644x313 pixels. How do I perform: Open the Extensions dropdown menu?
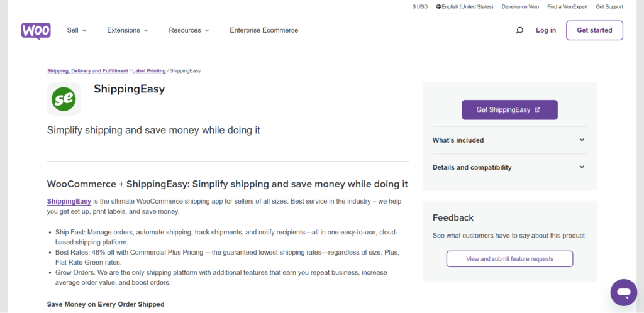[x=128, y=30]
